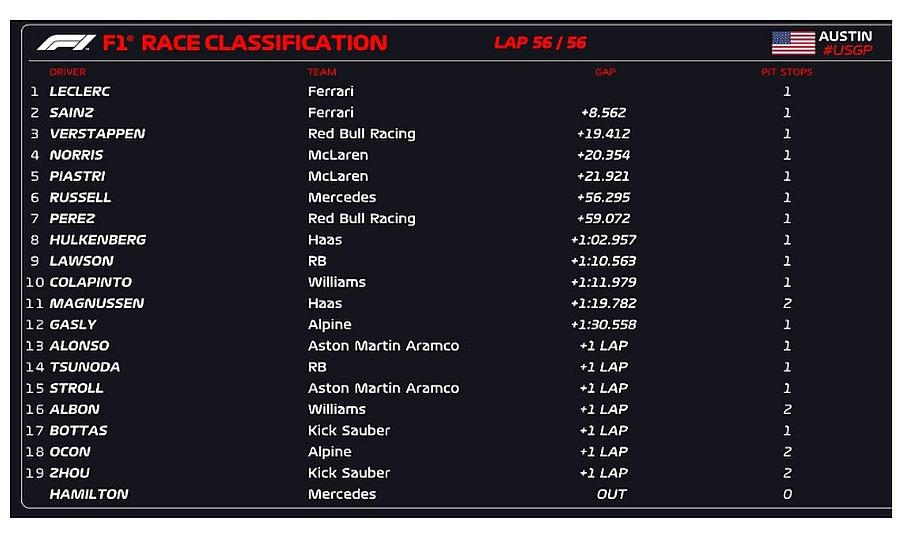Select the DRIVER column header
Image resolution: width=900 pixels, height=539 pixels.
(x=68, y=72)
